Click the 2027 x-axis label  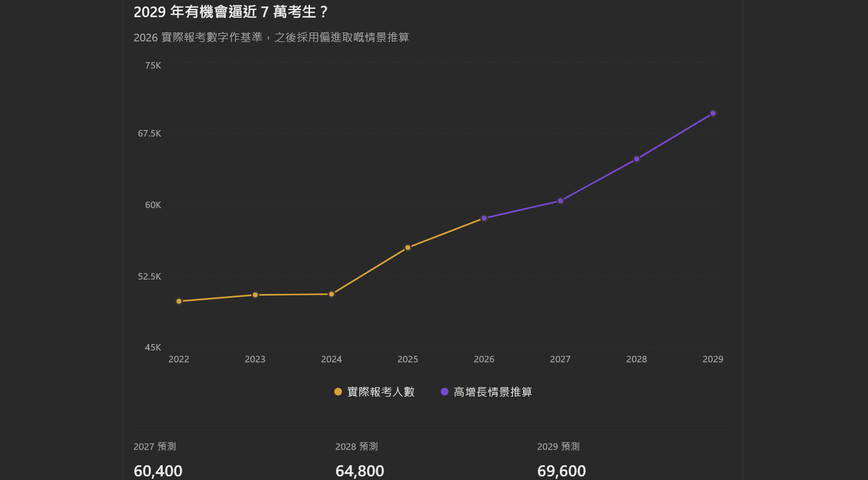[x=560, y=359]
